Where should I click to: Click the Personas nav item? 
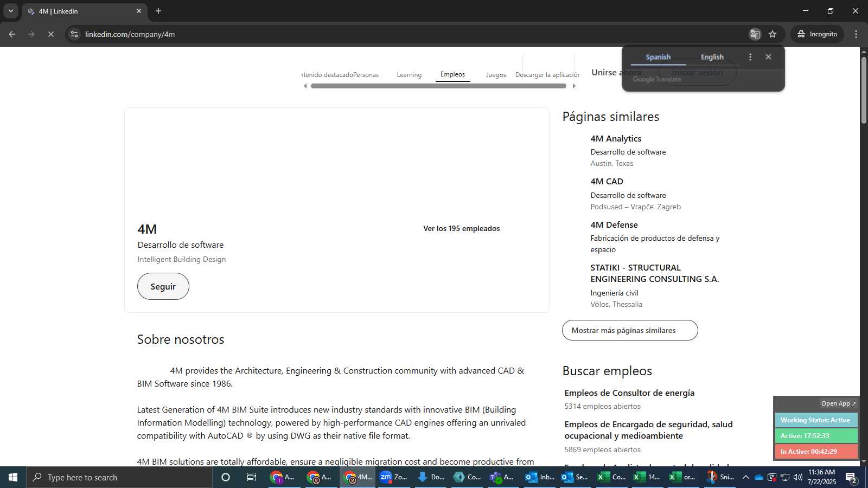tap(366, 75)
